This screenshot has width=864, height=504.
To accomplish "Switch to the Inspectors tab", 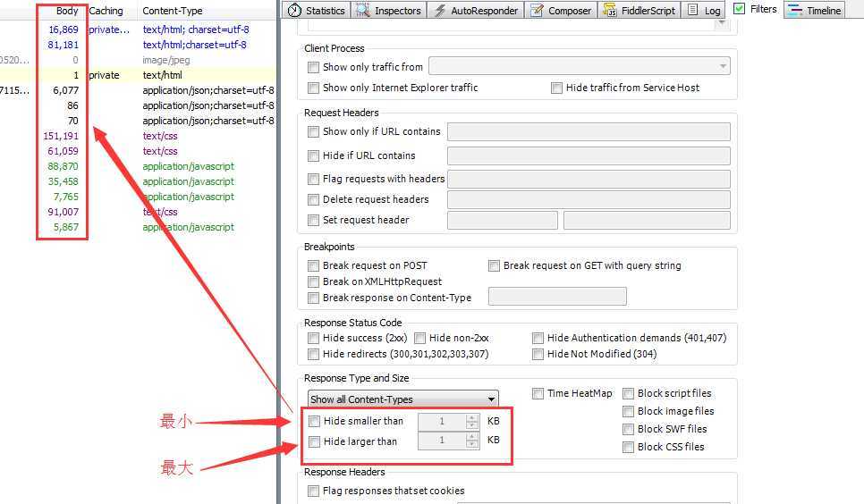I will [388, 10].
